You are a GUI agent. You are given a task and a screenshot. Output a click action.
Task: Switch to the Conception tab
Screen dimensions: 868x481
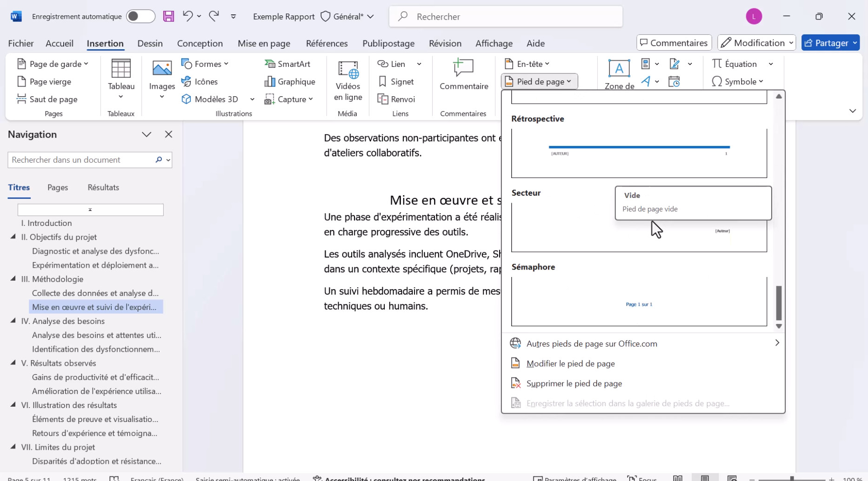pyautogui.click(x=200, y=43)
